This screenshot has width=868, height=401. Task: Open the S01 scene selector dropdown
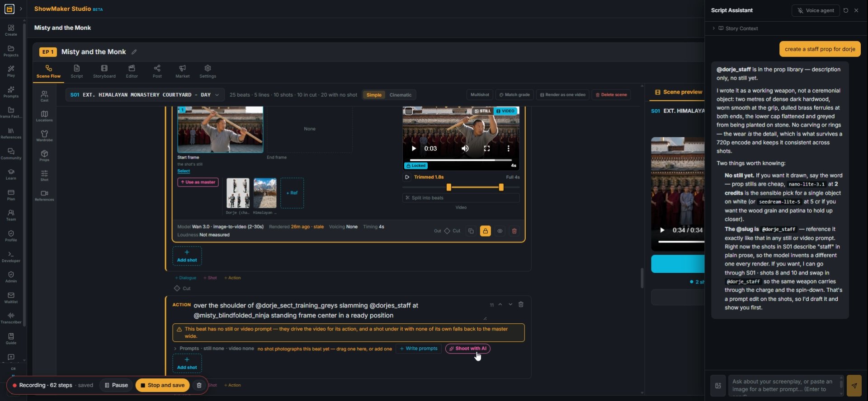tap(145, 95)
